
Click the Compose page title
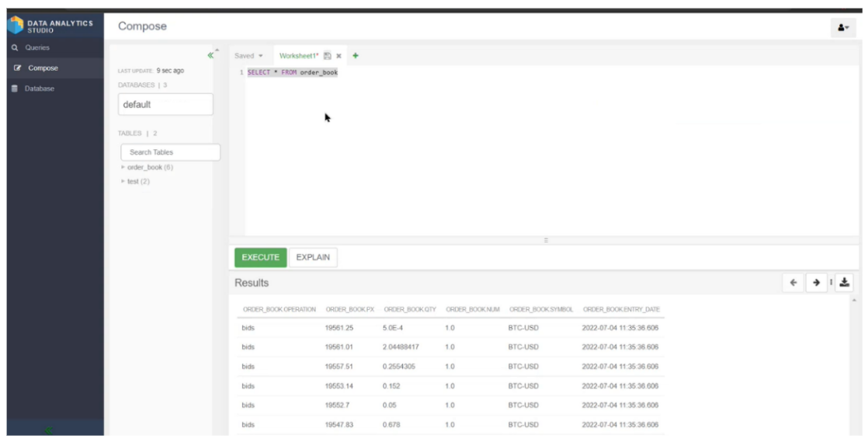[x=142, y=26]
